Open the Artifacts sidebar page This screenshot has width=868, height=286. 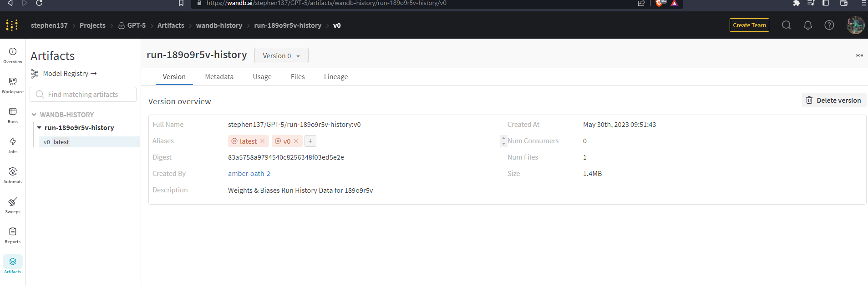[13, 265]
